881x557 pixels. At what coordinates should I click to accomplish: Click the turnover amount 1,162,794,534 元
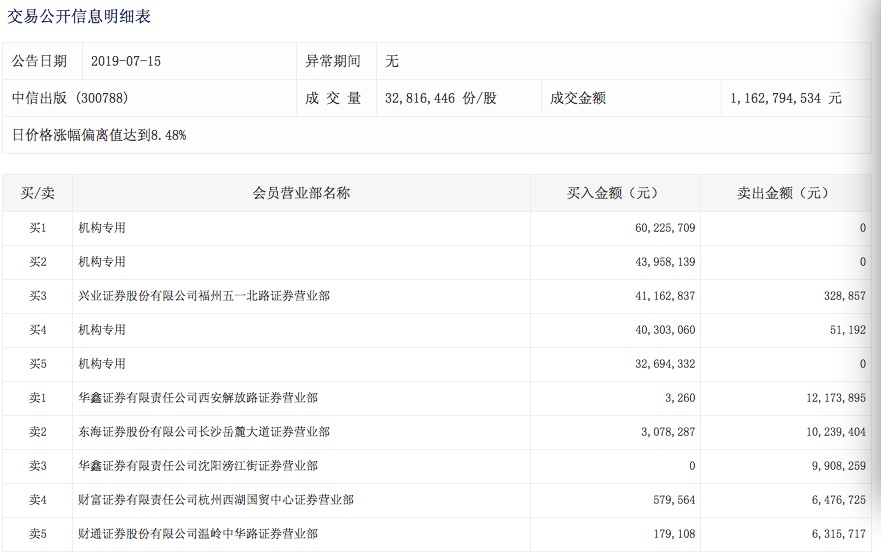pos(785,98)
